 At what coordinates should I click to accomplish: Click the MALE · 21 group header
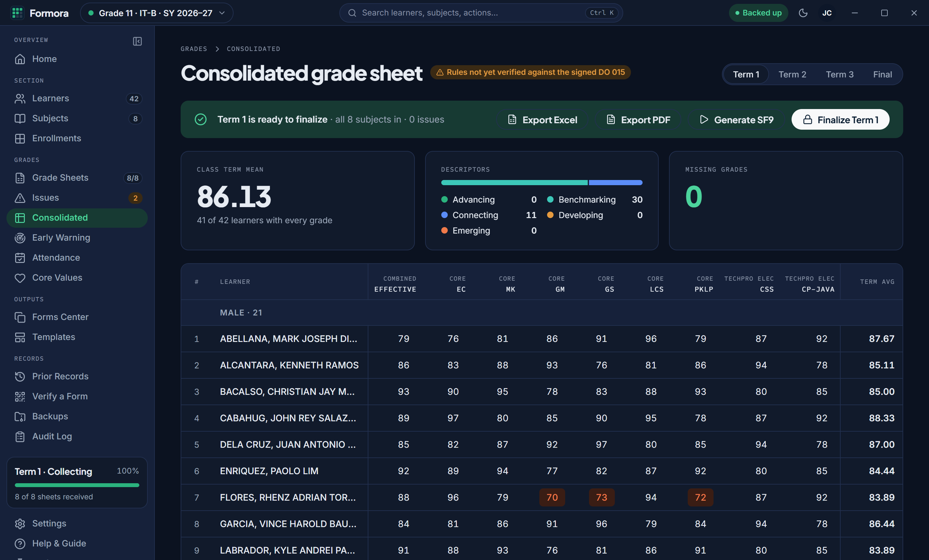point(542,313)
